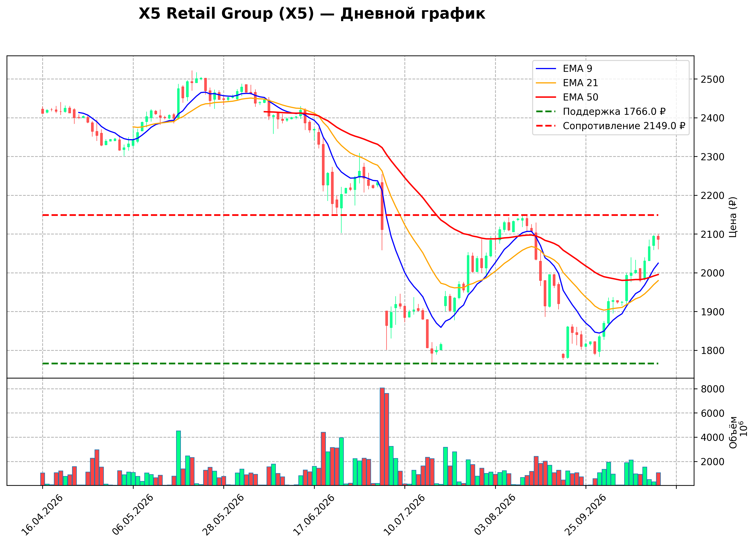756x544 pixels.
Task: Click the date label 10.07.2026
Action: coord(404,515)
